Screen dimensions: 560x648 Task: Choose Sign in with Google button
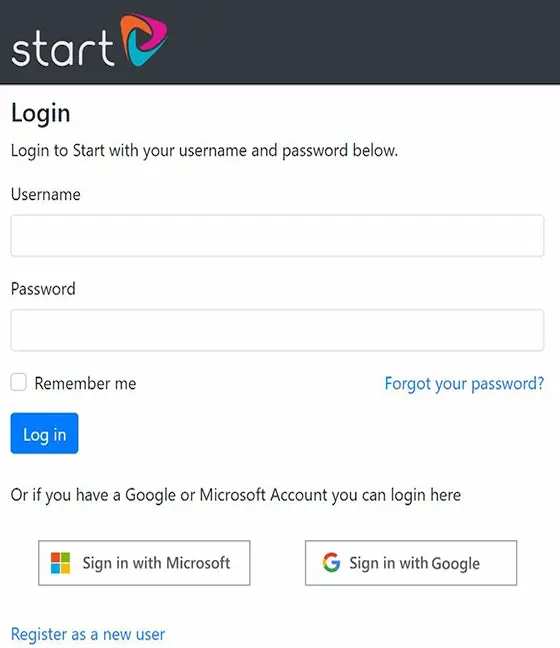pos(411,563)
